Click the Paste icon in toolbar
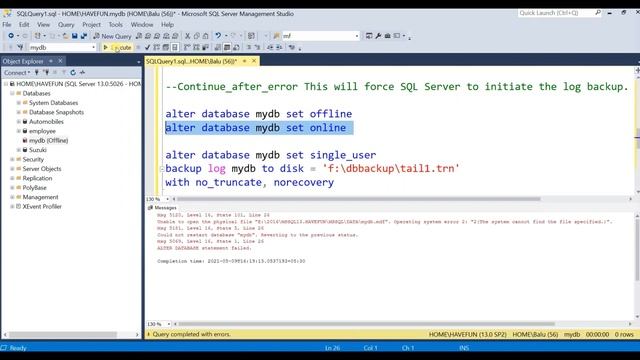The width and height of the screenshot is (640, 360). pyautogui.click(x=206, y=36)
